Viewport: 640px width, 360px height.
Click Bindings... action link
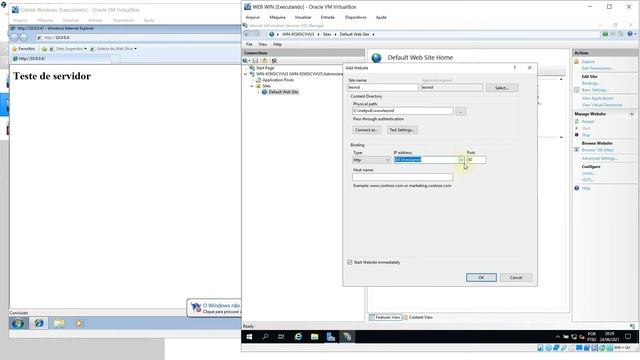tap(591, 83)
